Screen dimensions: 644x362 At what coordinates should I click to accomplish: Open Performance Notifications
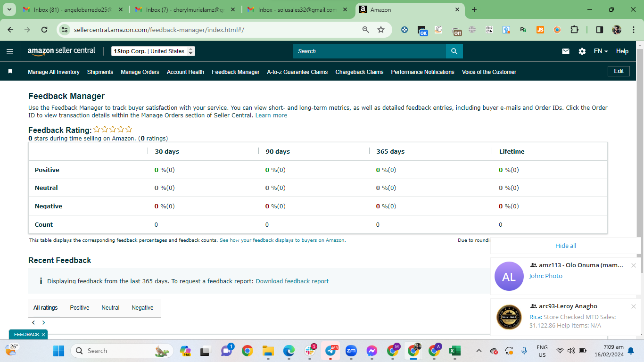click(423, 72)
